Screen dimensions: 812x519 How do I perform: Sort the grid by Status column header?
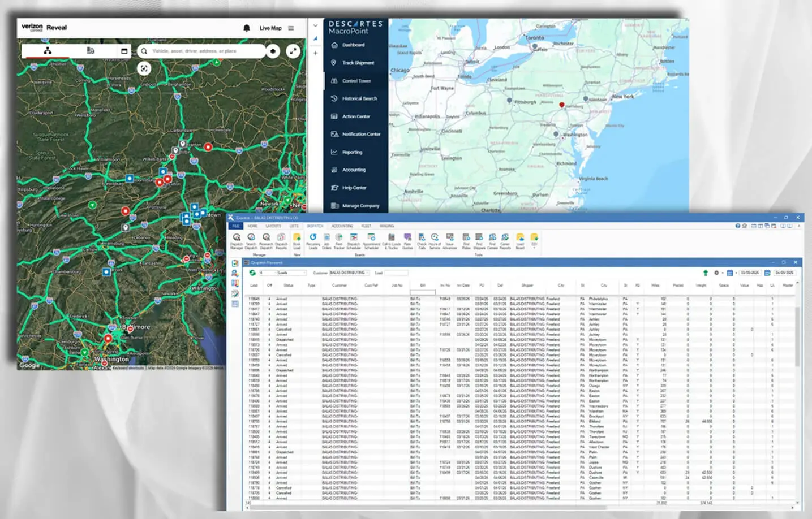(289, 286)
